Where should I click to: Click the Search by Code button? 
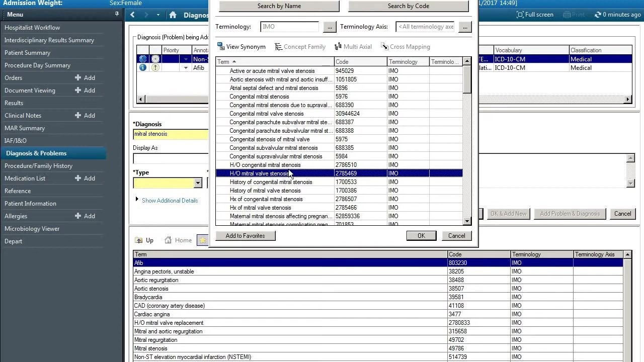409,6
